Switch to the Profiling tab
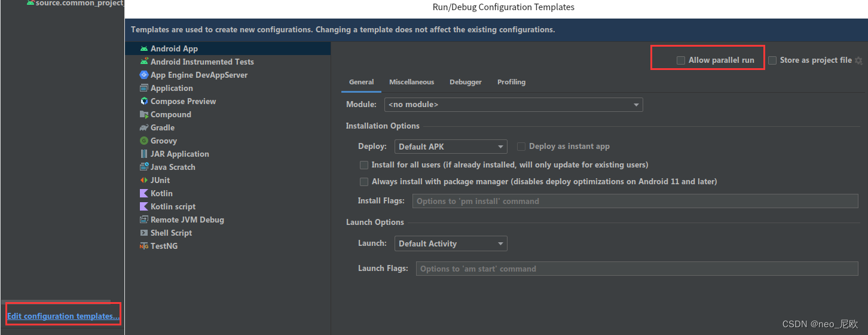 tap(512, 82)
